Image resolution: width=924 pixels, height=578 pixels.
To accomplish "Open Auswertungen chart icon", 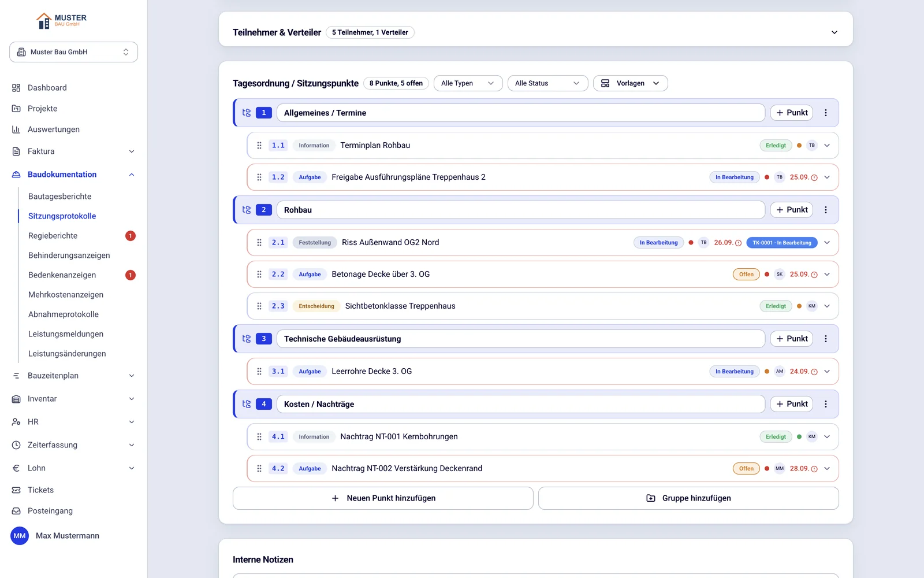I will 16,129.
